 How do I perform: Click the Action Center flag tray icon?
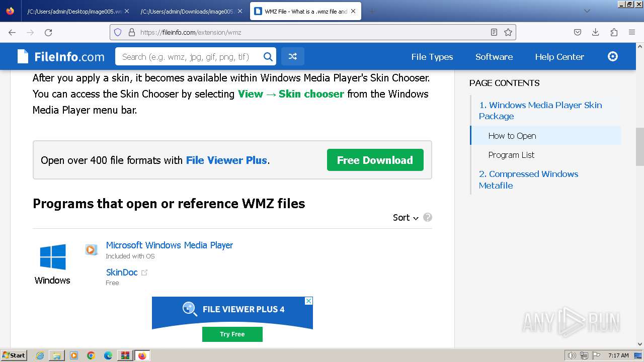(x=596, y=355)
